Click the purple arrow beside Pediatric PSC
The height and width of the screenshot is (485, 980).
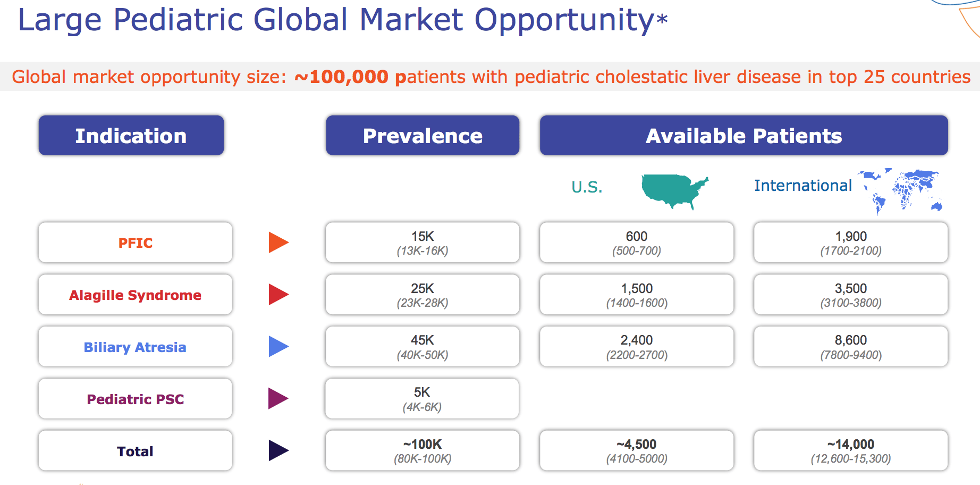click(277, 398)
